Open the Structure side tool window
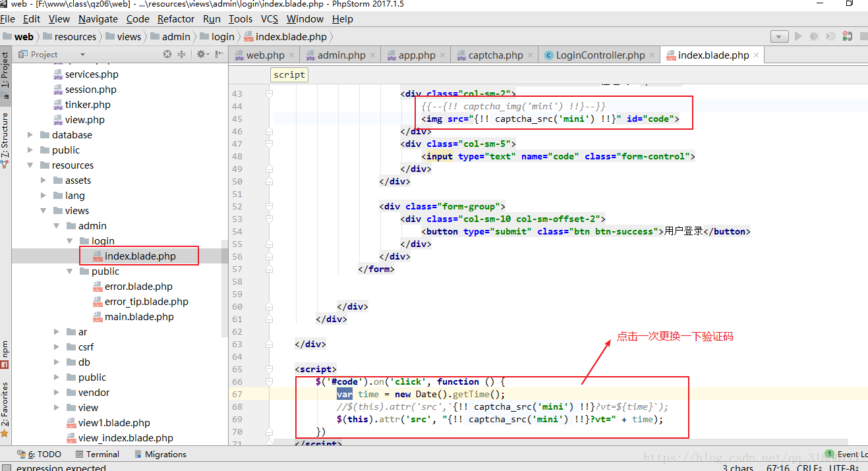Screen dimensions: 868x471 pos(5,140)
